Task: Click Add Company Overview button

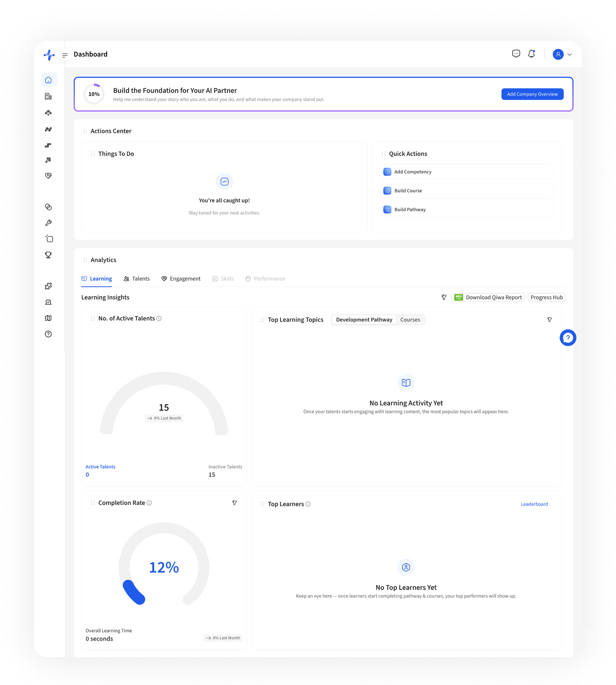Action: pyautogui.click(x=532, y=94)
